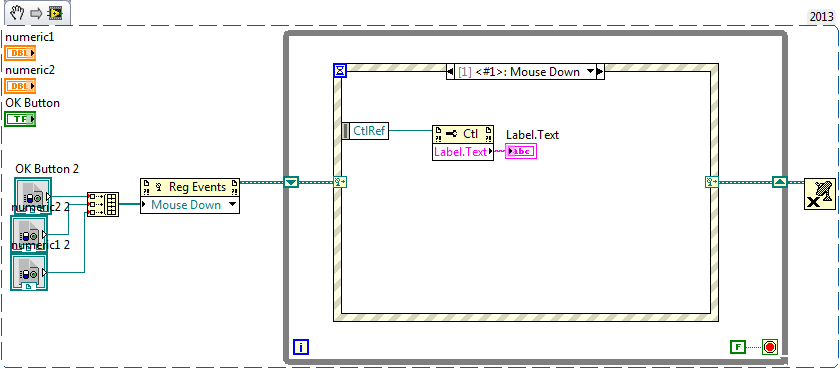Select the numeric2 DBL terminal

tap(20, 86)
